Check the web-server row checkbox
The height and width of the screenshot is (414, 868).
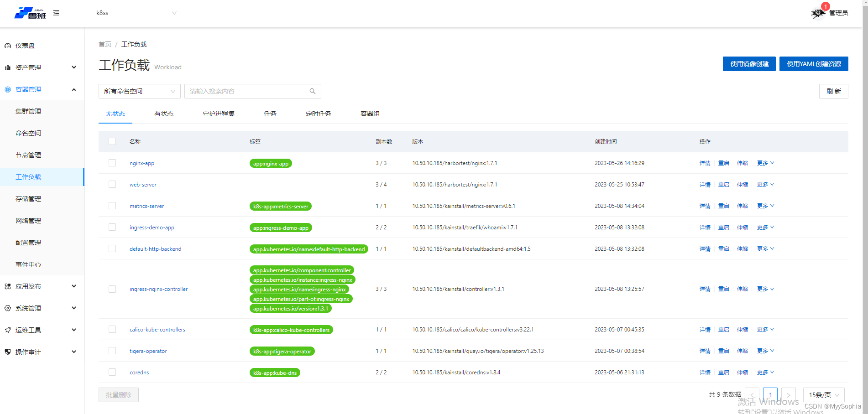(x=112, y=184)
